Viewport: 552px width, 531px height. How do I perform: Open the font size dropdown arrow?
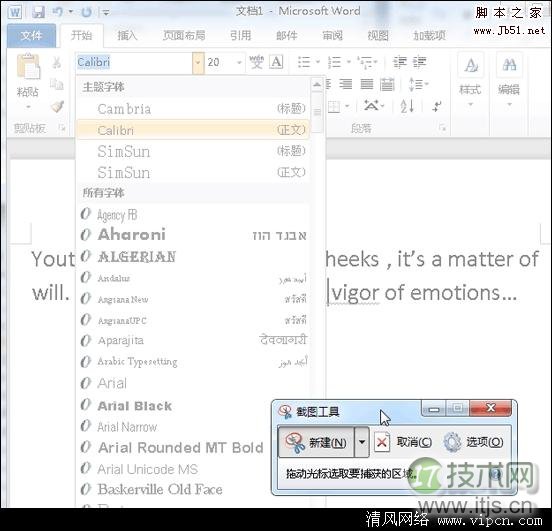click(239, 62)
